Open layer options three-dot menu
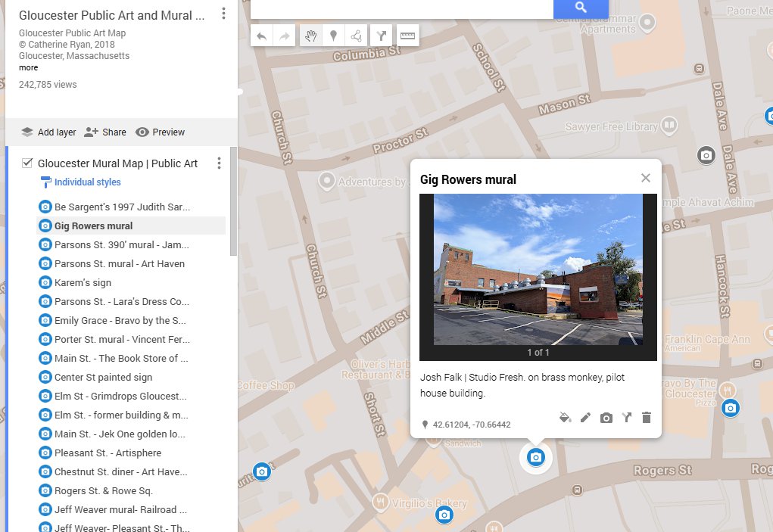 (x=219, y=163)
